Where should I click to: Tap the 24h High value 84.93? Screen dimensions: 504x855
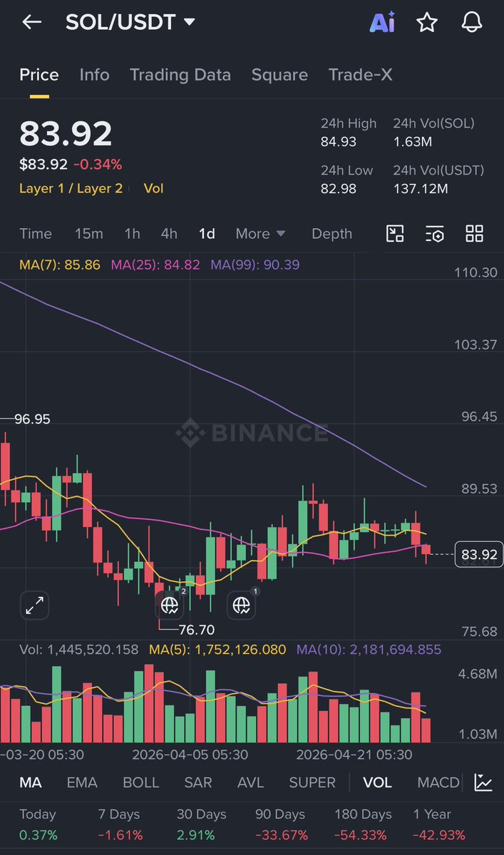[339, 142]
